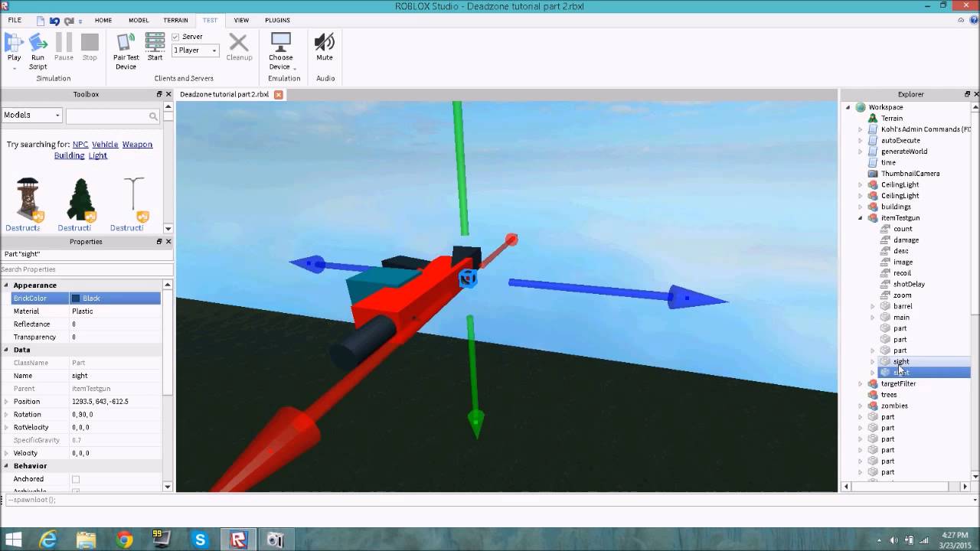Expand the targetFilter model in Explorer
This screenshot has width=980, height=551.
tap(860, 384)
